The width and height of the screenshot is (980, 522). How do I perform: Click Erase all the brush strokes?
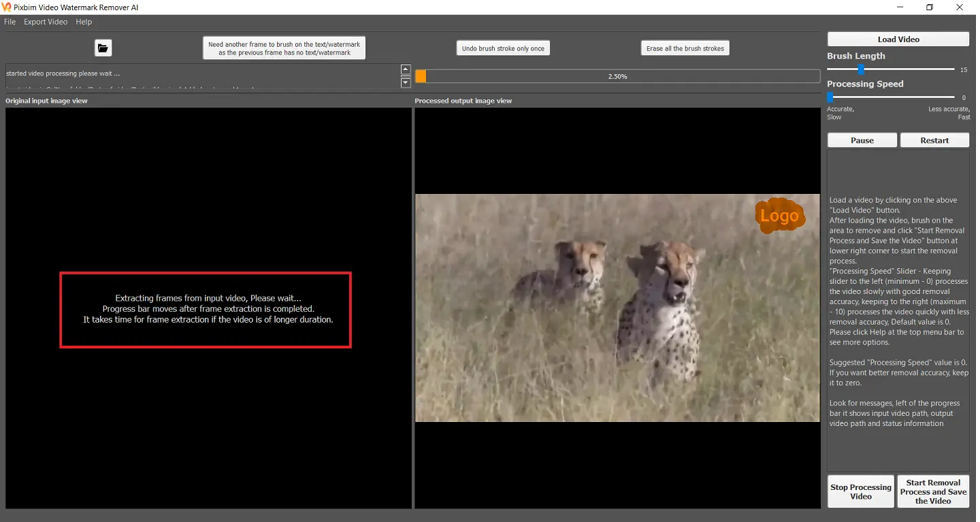(x=685, y=48)
